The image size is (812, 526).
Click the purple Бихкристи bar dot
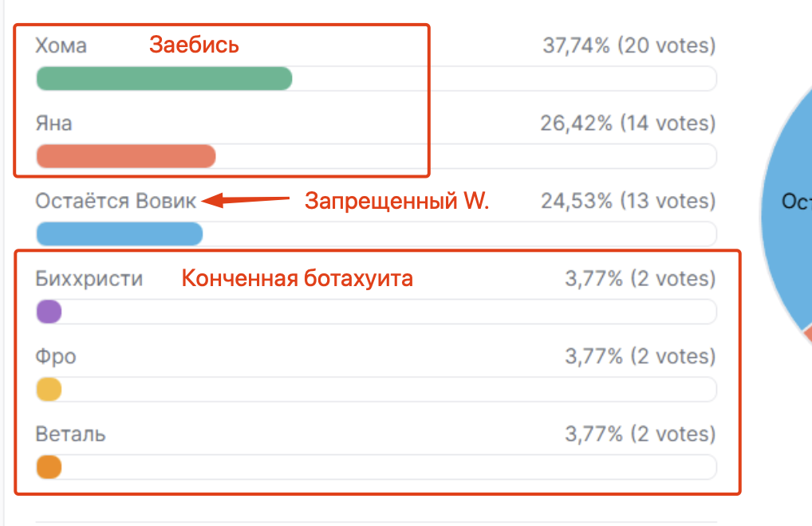click(x=49, y=312)
